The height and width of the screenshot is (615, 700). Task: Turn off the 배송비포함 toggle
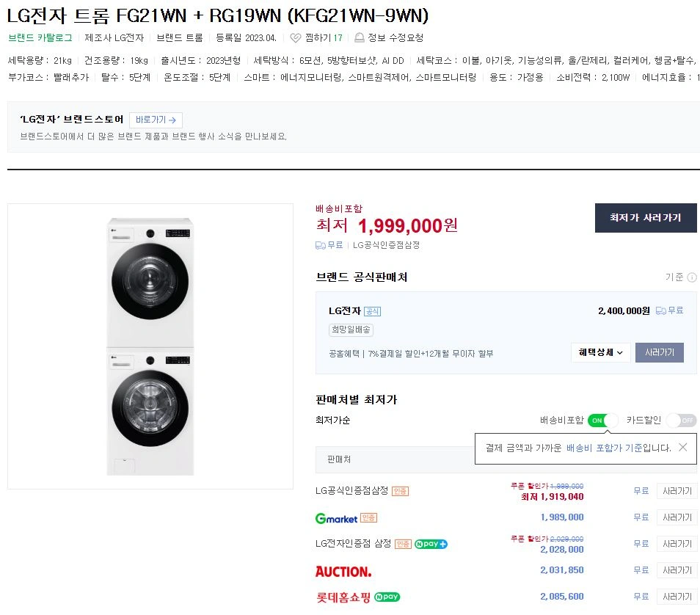(x=602, y=421)
